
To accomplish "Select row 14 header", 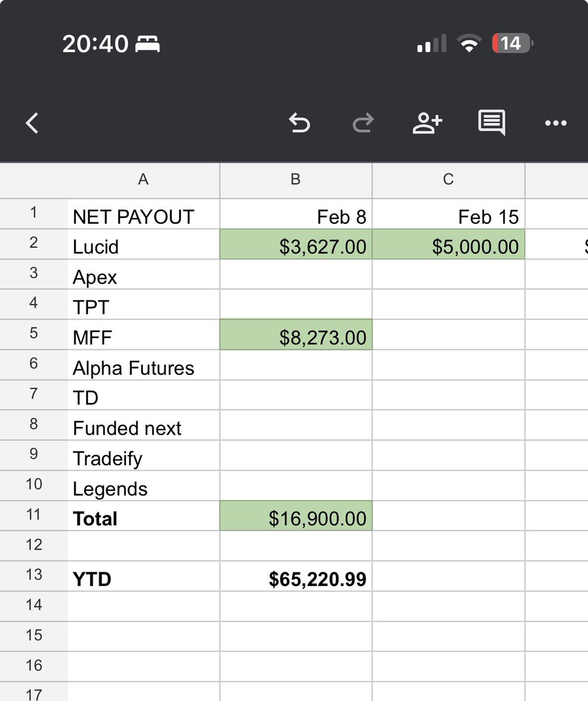I will pyautogui.click(x=34, y=606).
